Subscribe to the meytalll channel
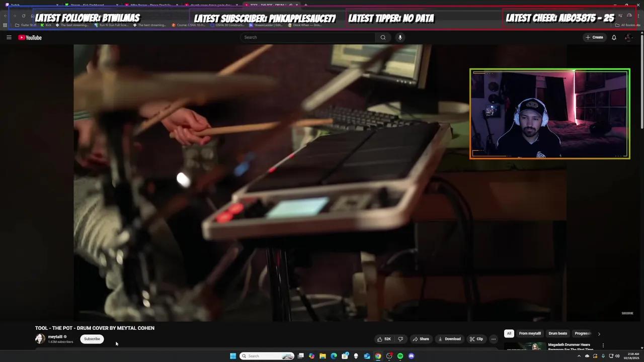 [92, 339]
